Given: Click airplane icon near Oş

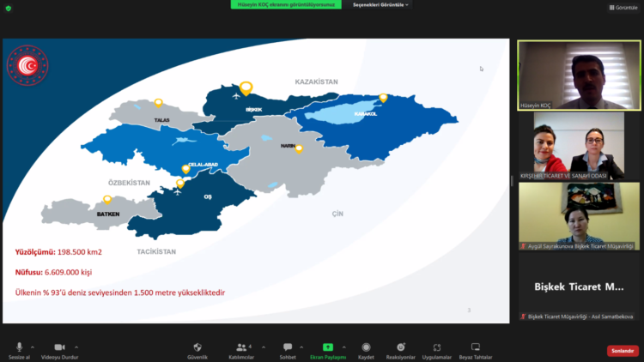Looking at the screenshot, I should (x=177, y=191).
